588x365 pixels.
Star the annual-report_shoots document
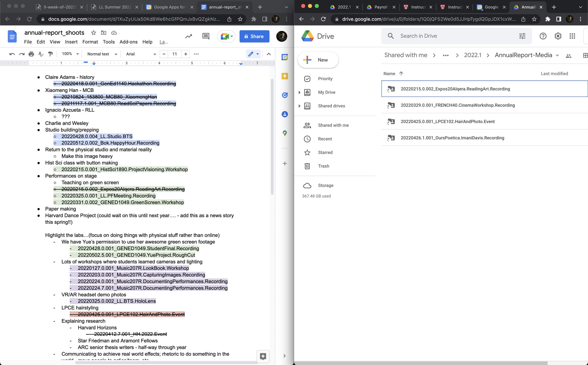(94, 33)
